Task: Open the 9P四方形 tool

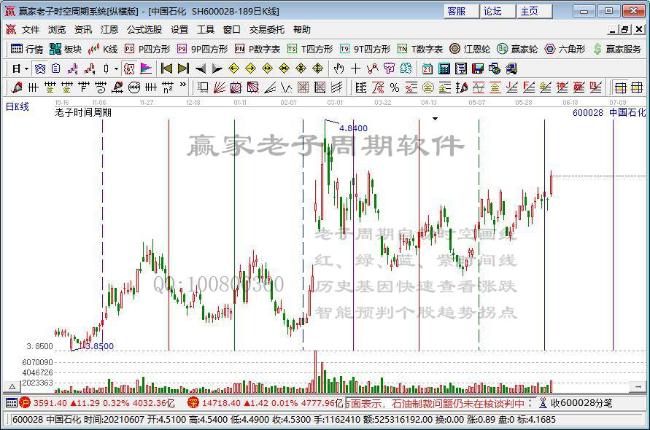Action: (202, 49)
